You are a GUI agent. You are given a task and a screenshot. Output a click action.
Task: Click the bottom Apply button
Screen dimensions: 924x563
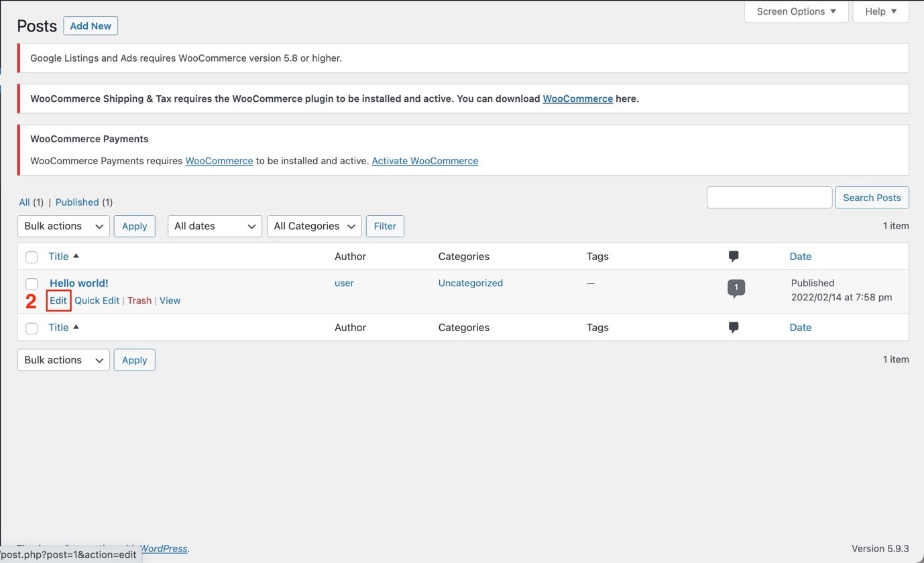point(135,360)
